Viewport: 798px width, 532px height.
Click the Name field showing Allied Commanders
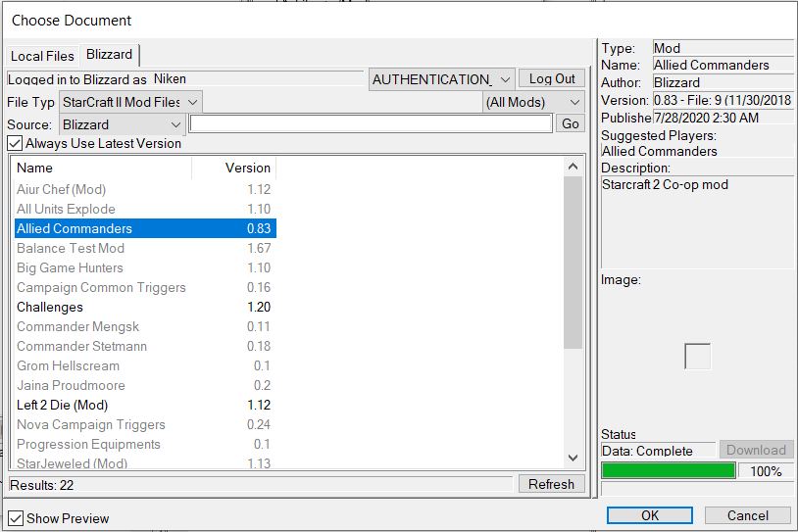[x=723, y=65]
